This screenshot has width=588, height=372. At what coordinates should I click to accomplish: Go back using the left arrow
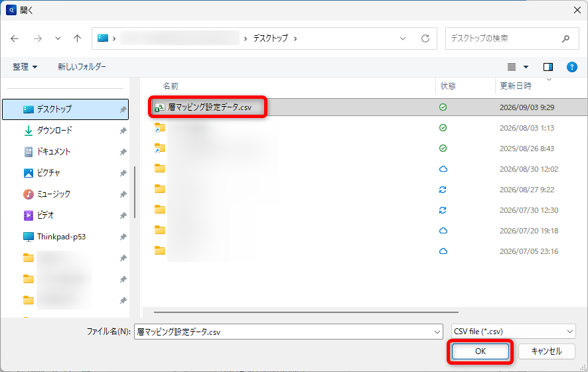click(x=15, y=38)
